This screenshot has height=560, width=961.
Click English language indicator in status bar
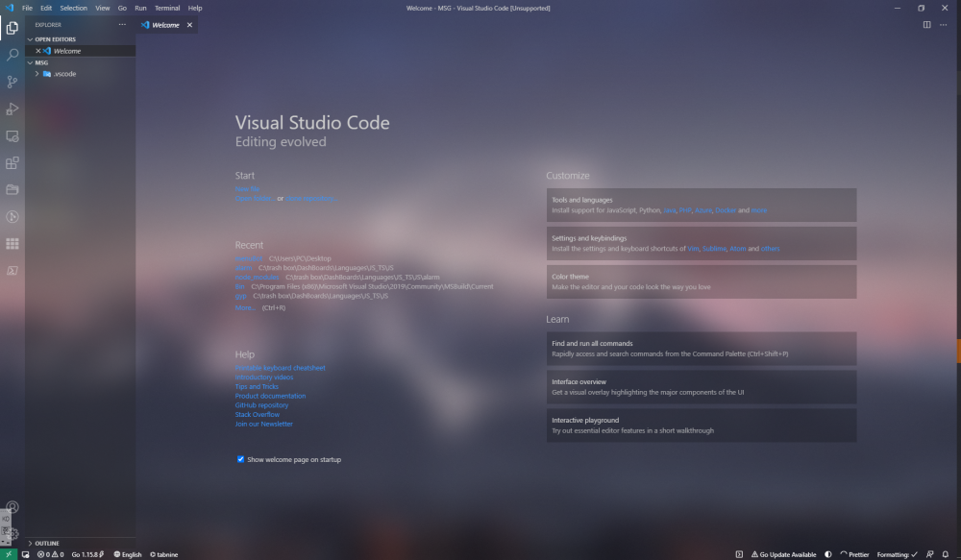tap(128, 554)
